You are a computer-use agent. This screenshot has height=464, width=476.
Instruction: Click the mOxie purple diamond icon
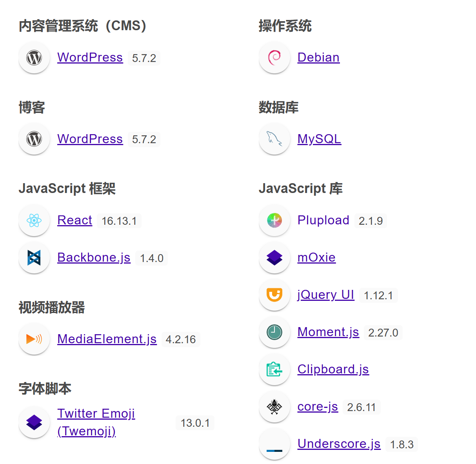(274, 258)
